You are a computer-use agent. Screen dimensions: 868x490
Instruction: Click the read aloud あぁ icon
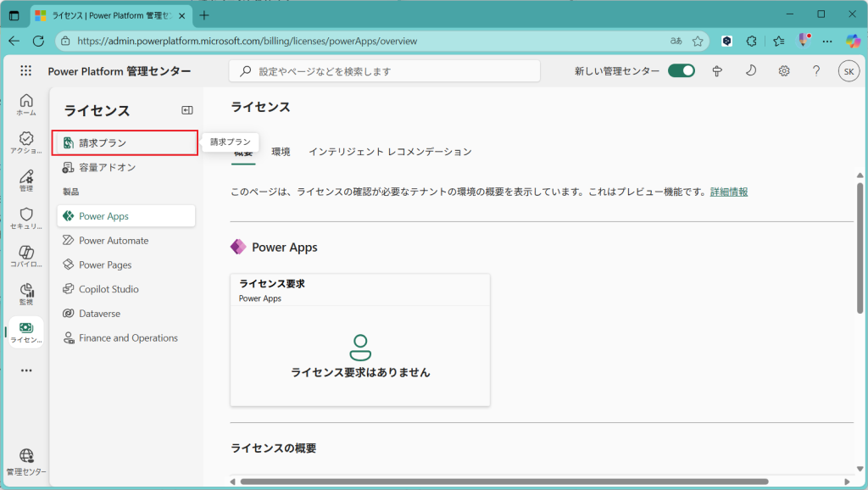coord(676,41)
